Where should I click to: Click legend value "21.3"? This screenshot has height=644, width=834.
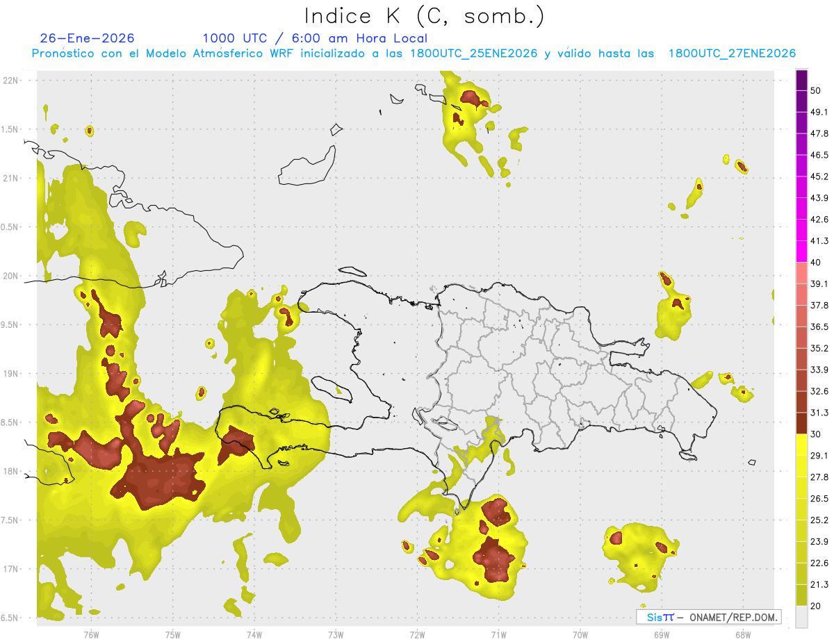[x=820, y=584]
